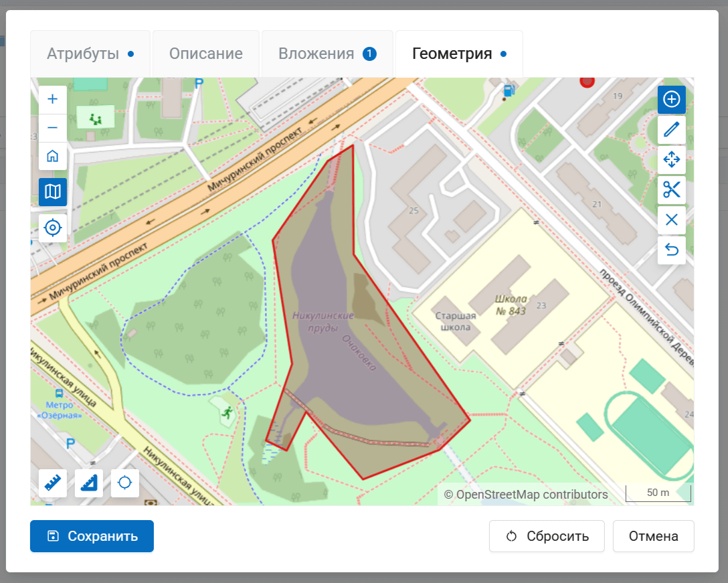728x583 pixels.
Task: Open the Вложения tab
Action: [327, 54]
